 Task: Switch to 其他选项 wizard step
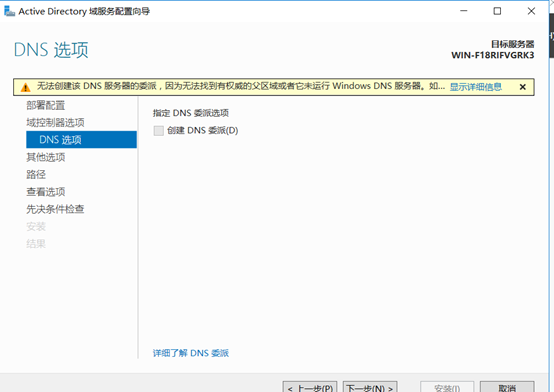point(46,157)
